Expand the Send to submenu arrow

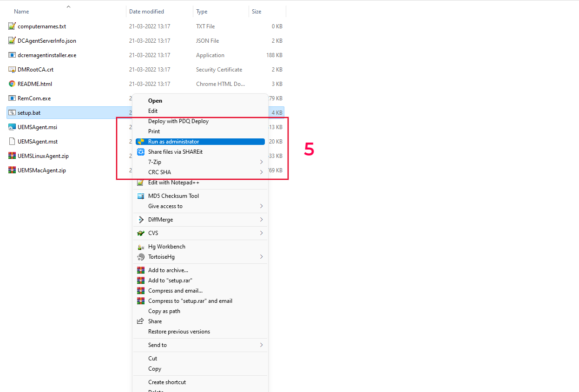pos(262,345)
